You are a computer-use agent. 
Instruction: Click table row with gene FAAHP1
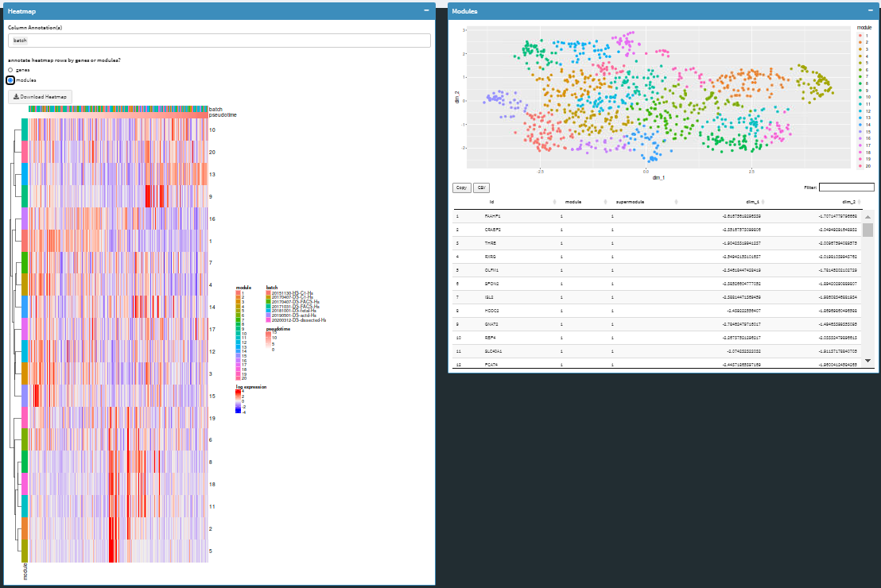(x=658, y=216)
